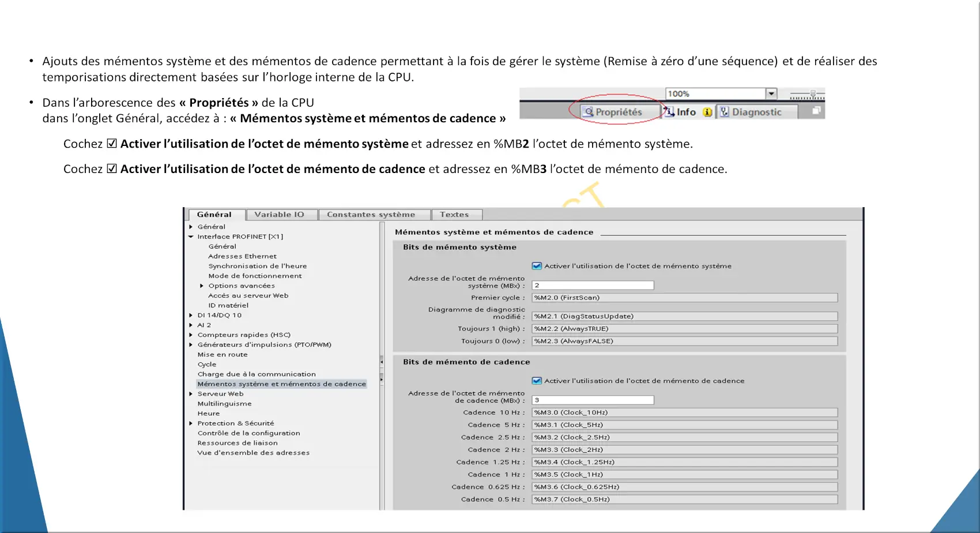Image resolution: width=980 pixels, height=533 pixels.
Task: Select Charge due à la communication
Action: (257, 374)
